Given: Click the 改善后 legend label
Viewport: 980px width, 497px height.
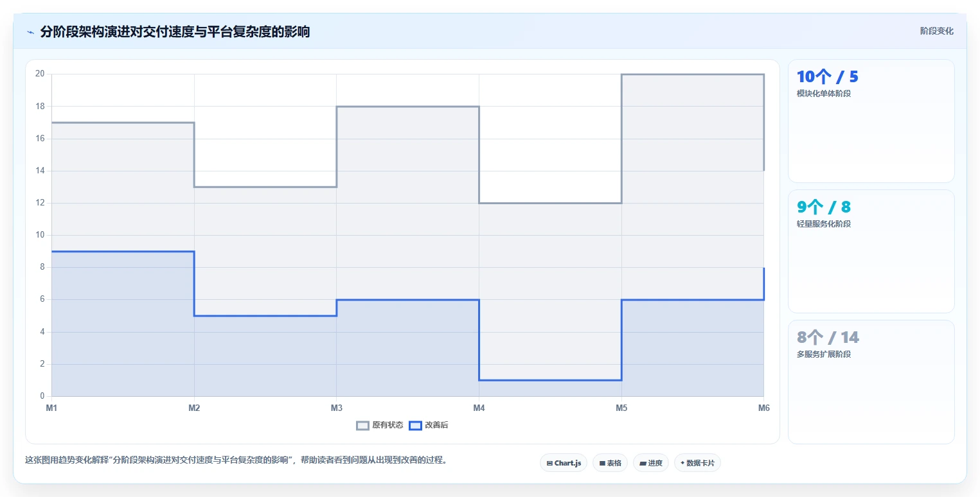Looking at the screenshot, I should pos(436,425).
